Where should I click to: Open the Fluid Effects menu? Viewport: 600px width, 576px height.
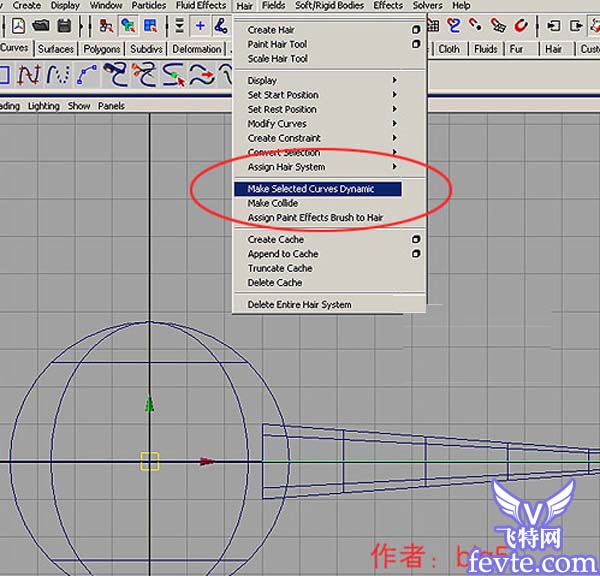click(x=201, y=5)
